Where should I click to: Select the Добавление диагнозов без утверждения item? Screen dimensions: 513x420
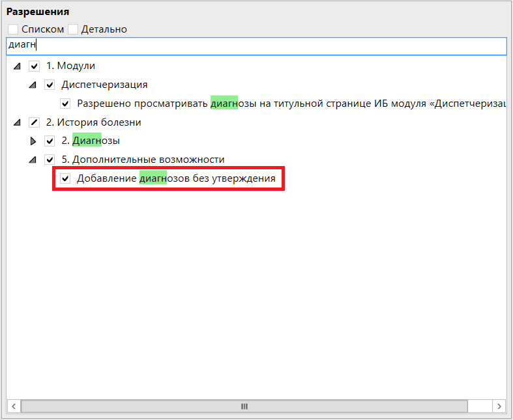tap(176, 178)
